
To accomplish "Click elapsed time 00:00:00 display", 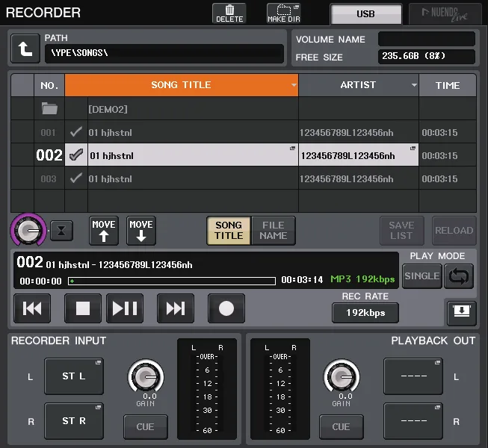I will click(x=41, y=281).
